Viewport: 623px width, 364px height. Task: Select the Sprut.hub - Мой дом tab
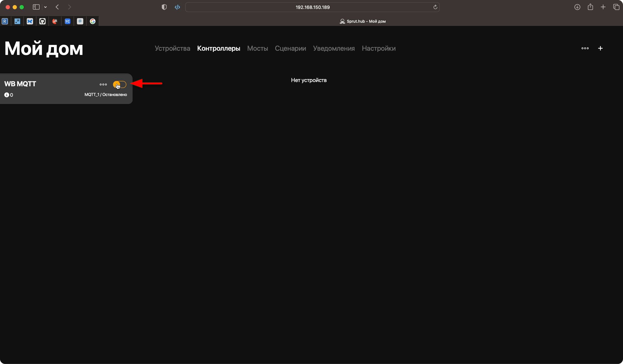coord(362,21)
